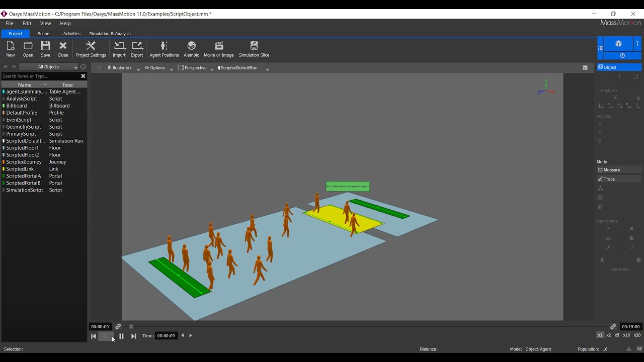
Task: Click the Object header button
Action: (619, 67)
